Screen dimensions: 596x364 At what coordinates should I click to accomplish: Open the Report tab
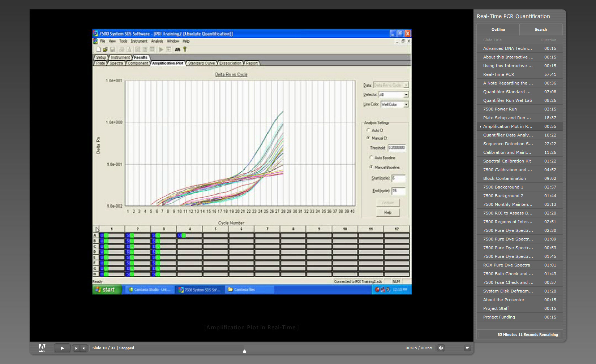[252, 63]
